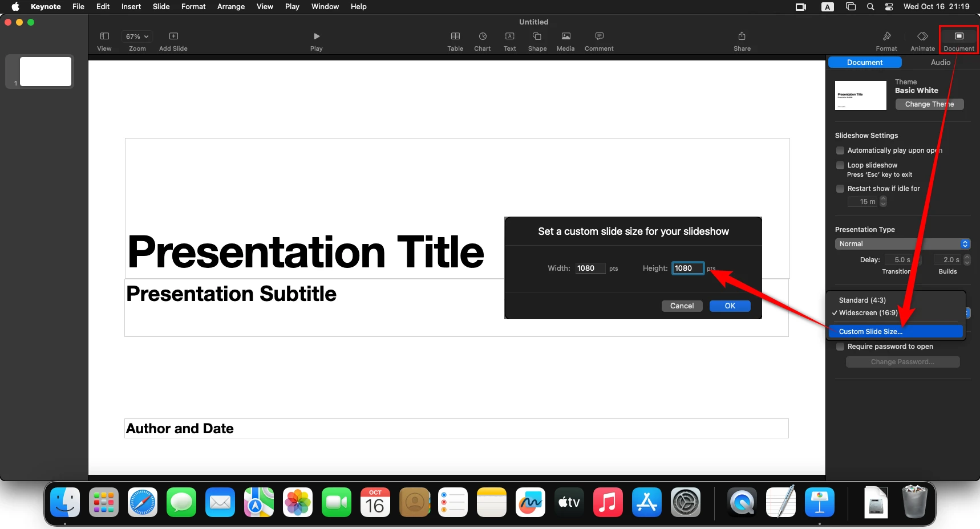Open Calendar from the Dock
980x529 pixels.
click(375, 502)
